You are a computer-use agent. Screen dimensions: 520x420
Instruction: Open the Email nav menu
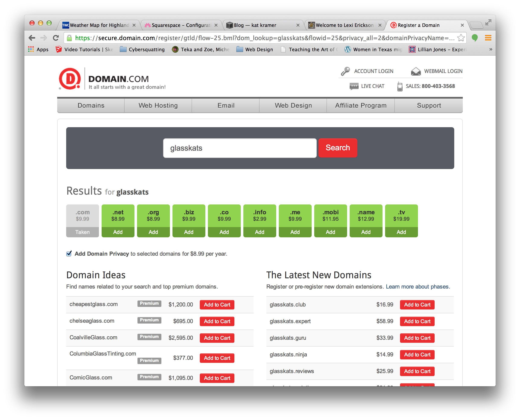click(226, 105)
